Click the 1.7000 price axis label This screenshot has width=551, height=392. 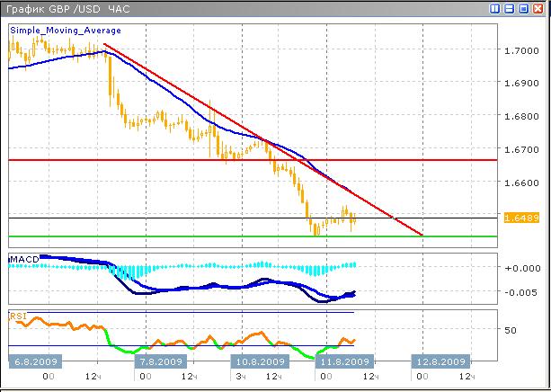[x=521, y=50]
